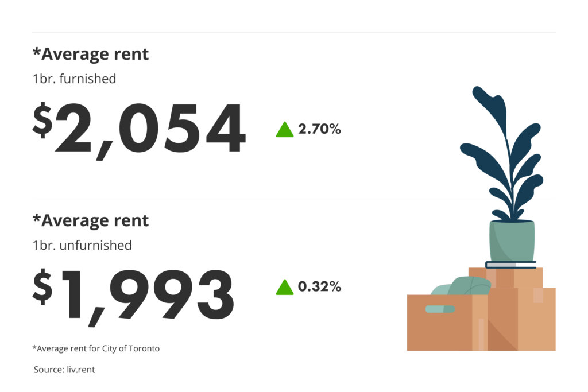
Task: Click the 0.32% change value
Action: (319, 287)
